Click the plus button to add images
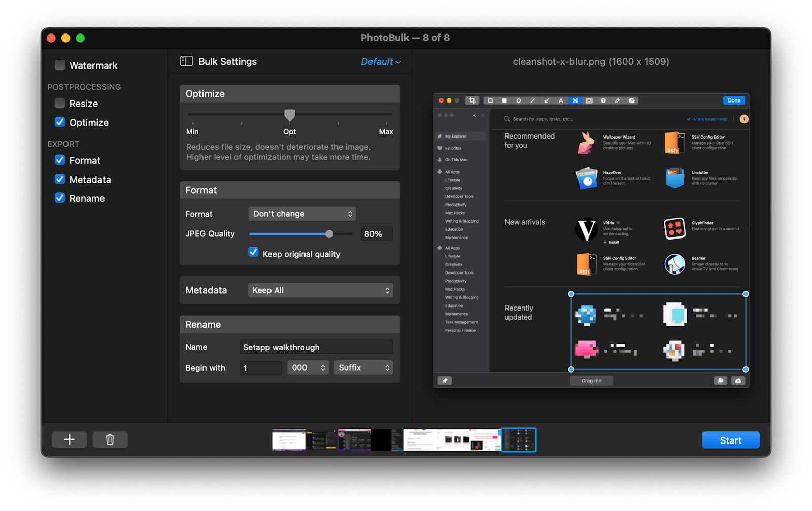Viewport: 812px width, 511px height. (70, 439)
